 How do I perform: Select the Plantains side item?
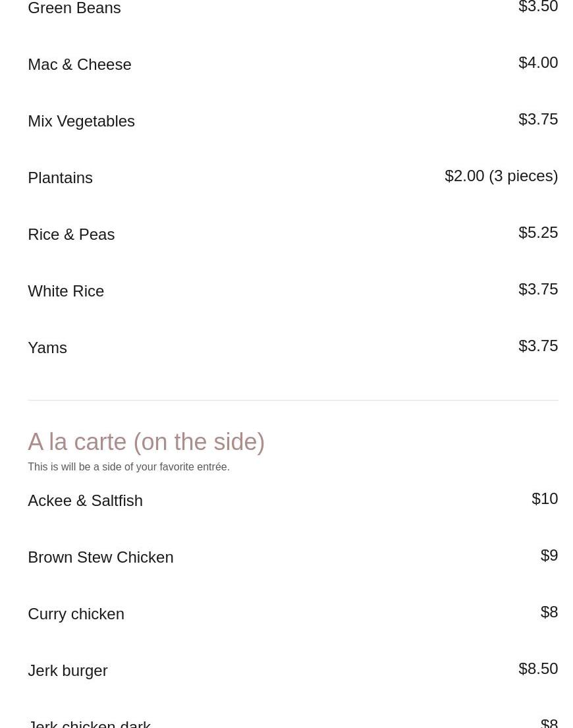click(x=60, y=178)
